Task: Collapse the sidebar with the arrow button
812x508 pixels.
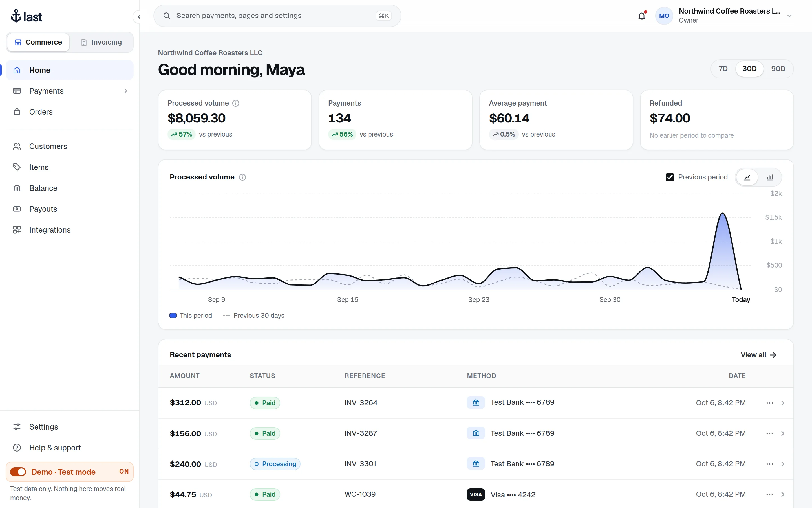Action: tap(139, 17)
